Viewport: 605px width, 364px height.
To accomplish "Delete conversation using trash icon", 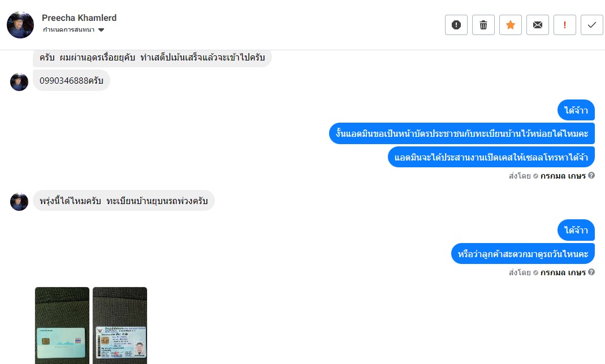I will [x=483, y=25].
